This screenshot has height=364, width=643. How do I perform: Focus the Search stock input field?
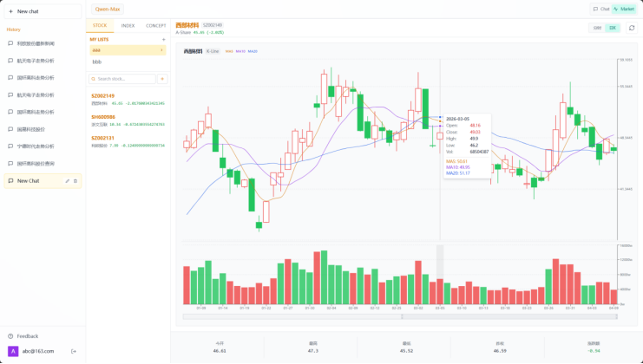(122, 79)
